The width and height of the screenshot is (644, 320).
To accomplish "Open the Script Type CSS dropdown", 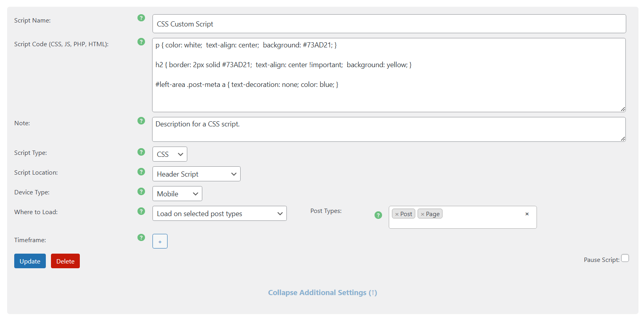I will tap(169, 154).
